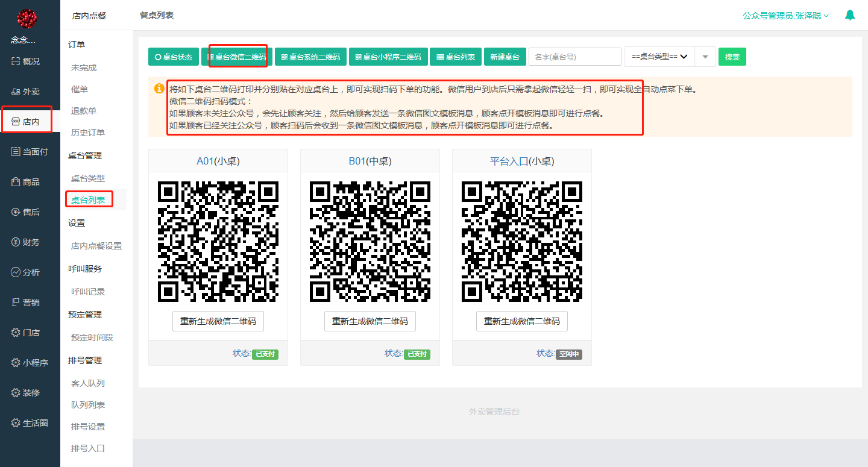Regenerate WeChat QR code for 平台入口

point(522,321)
